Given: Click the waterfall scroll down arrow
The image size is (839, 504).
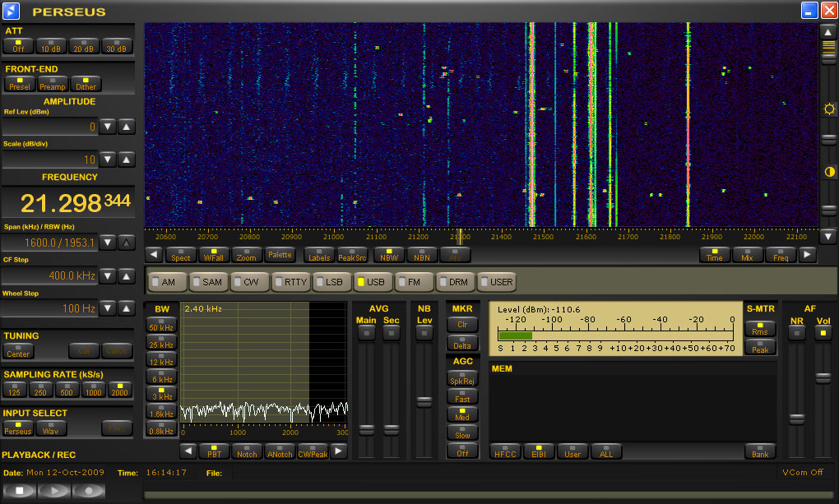Looking at the screenshot, I should click(827, 235).
